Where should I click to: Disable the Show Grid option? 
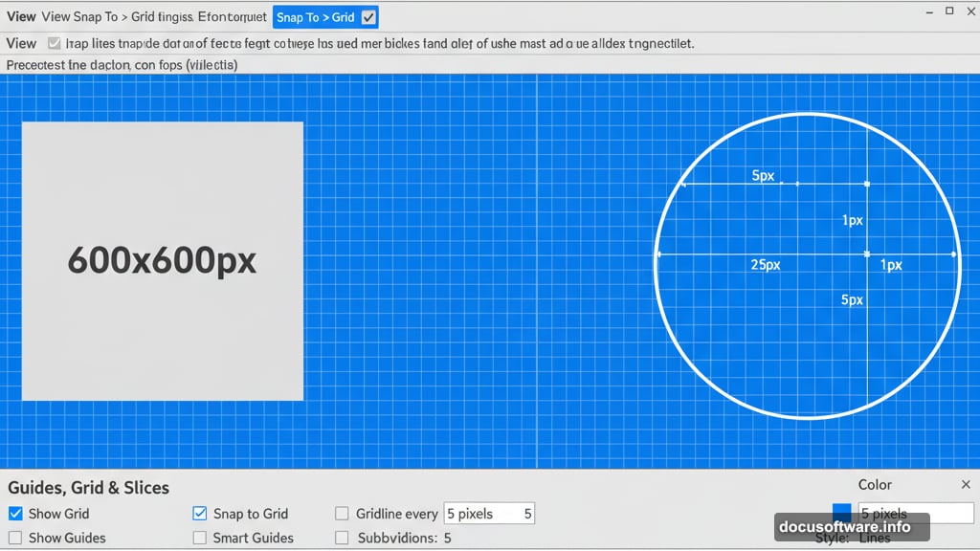13,513
